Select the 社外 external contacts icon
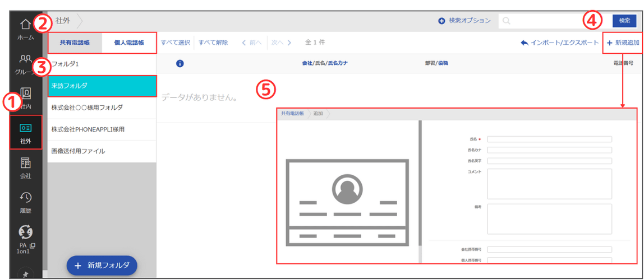This screenshot has width=644, height=280. tap(25, 128)
